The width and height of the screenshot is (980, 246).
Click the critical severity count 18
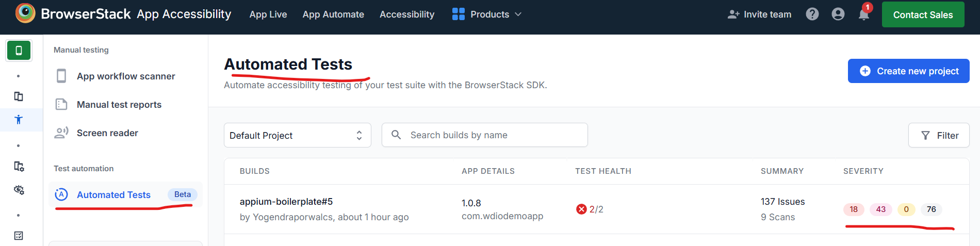(x=854, y=209)
